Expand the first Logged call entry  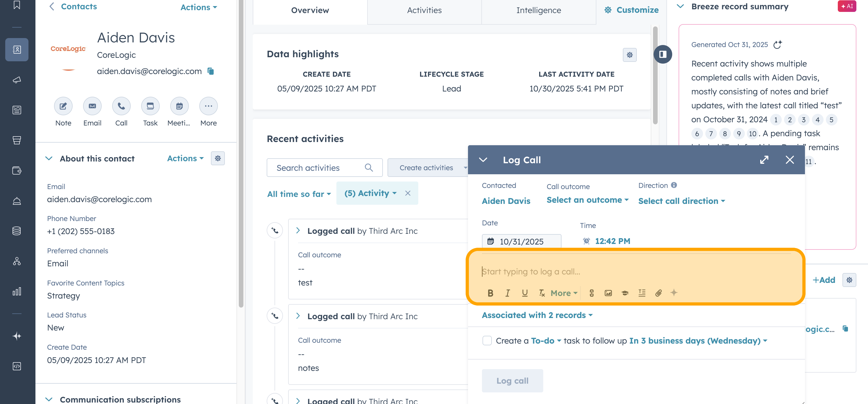pos(298,231)
